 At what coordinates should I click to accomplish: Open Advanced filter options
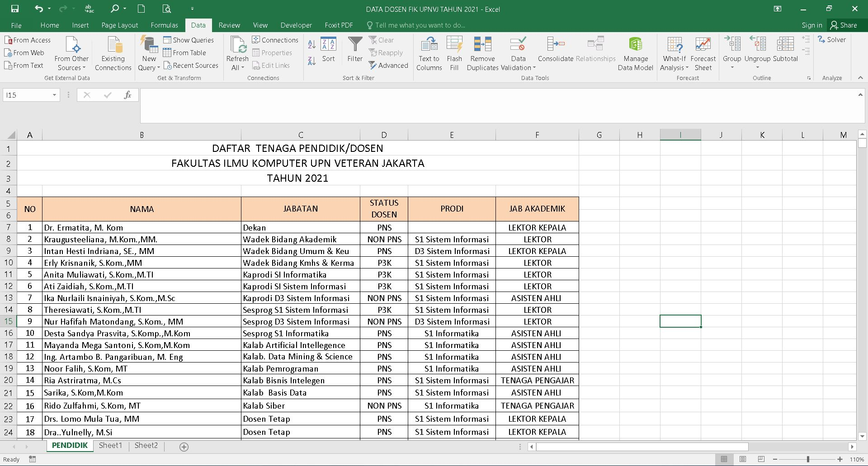[x=388, y=65]
